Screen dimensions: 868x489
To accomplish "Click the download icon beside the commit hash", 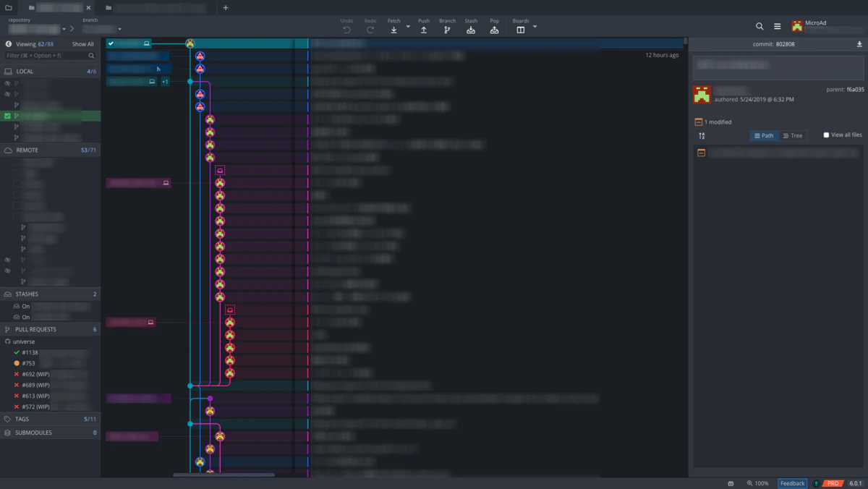I will (x=859, y=44).
